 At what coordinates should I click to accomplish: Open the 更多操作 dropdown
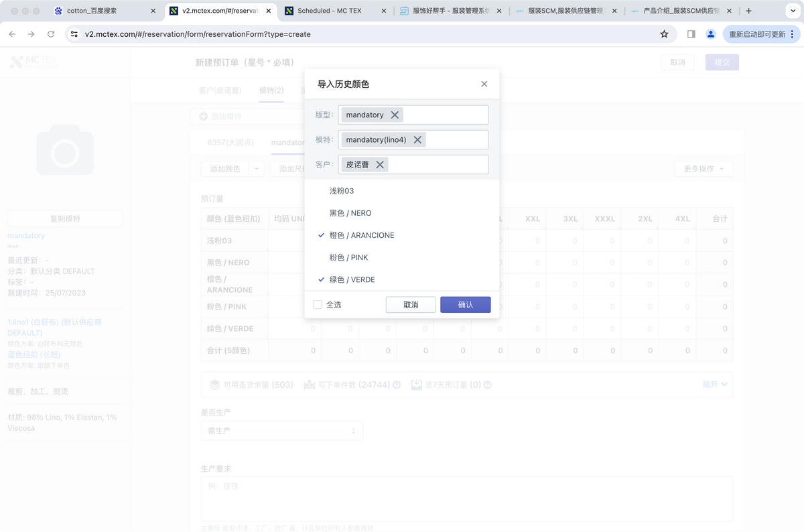point(703,169)
